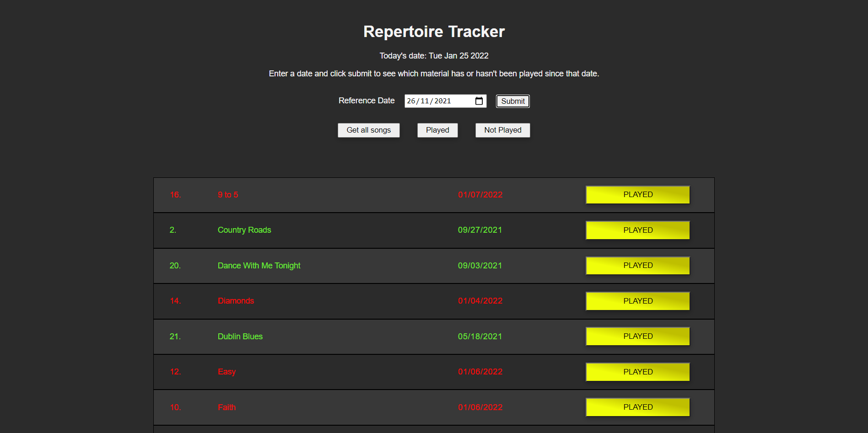This screenshot has height=433, width=868.
Task: Click song number 12.
Action: pyautogui.click(x=176, y=372)
